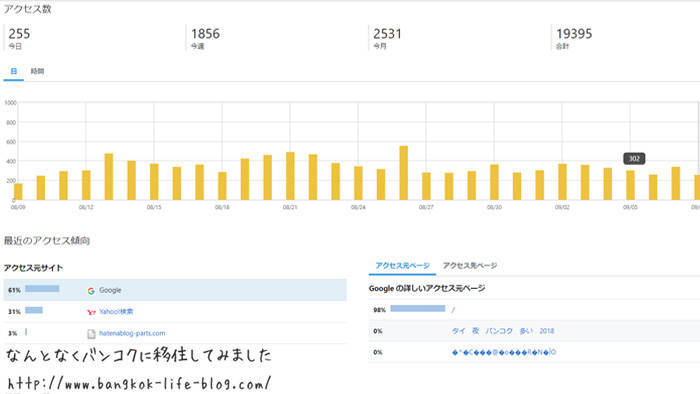Click the 31% Yahoo percentage bar
The height and width of the screenshot is (394, 700).
click(x=34, y=310)
